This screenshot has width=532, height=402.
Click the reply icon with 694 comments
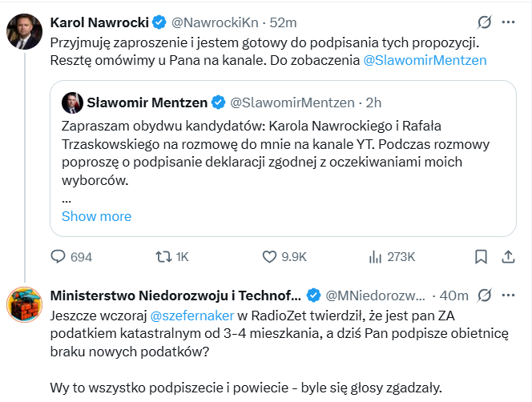58,257
